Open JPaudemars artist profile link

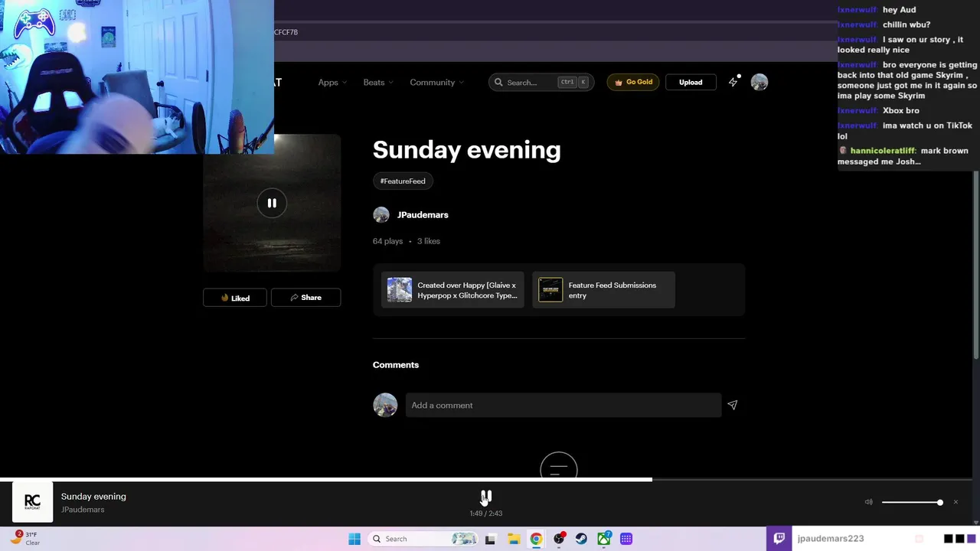(423, 215)
